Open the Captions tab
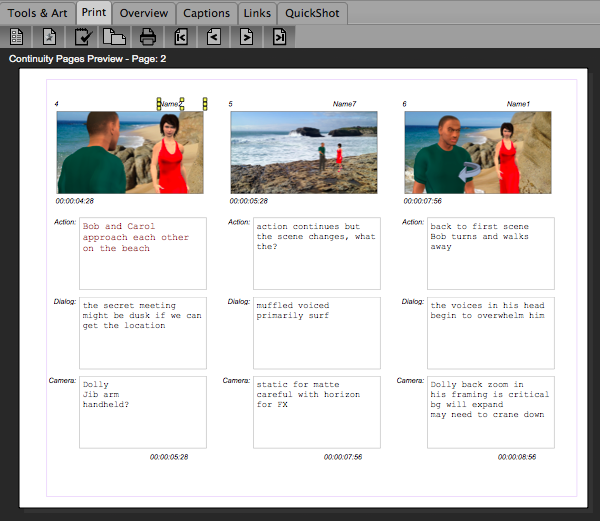Viewport: 600px width, 521px height. click(x=207, y=13)
